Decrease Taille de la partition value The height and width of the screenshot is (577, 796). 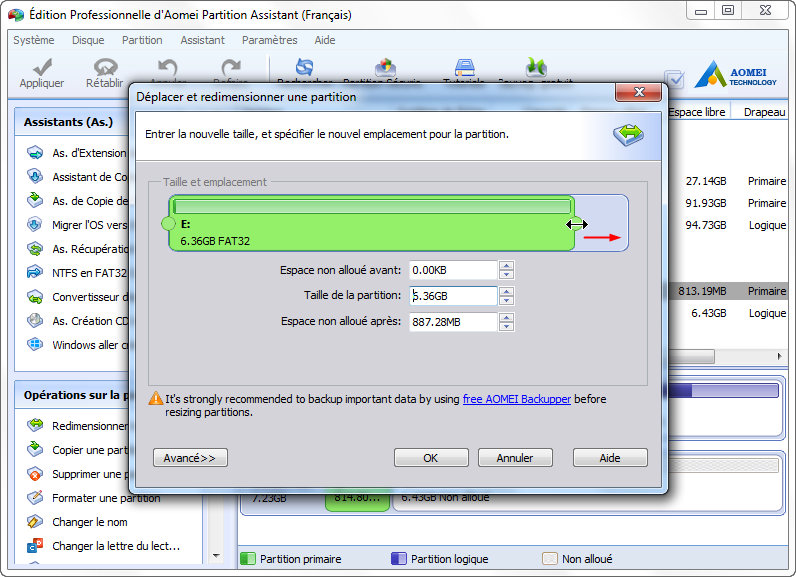click(506, 300)
